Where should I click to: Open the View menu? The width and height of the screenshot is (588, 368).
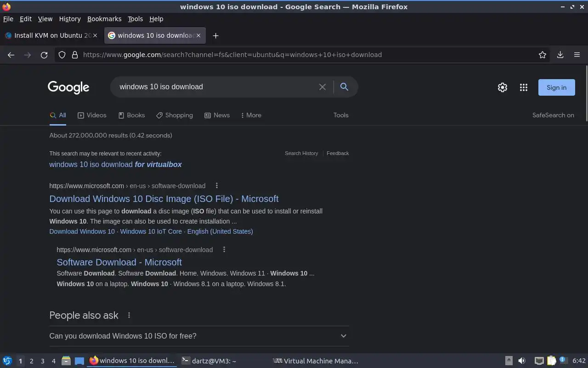pyautogui.click(x=45, y=19)
